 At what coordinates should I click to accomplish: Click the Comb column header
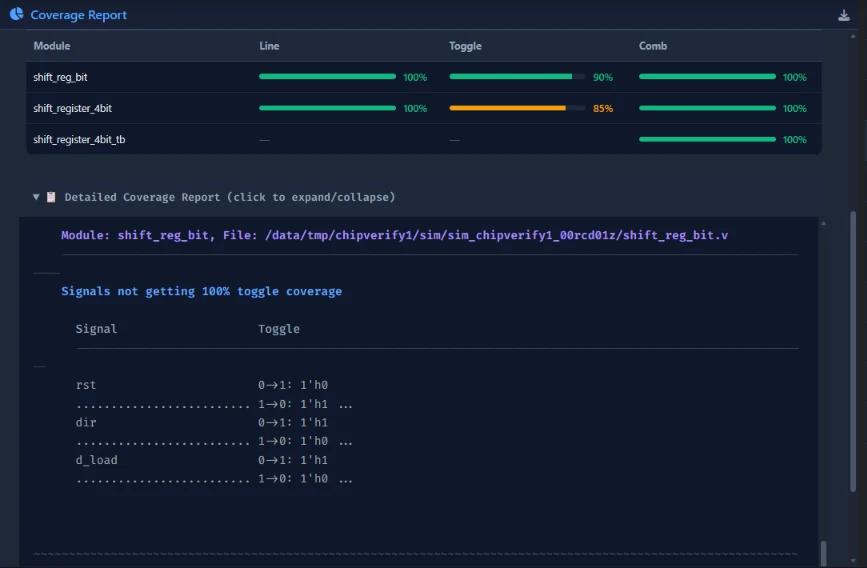pyautogui.click(x=653, y=46)
